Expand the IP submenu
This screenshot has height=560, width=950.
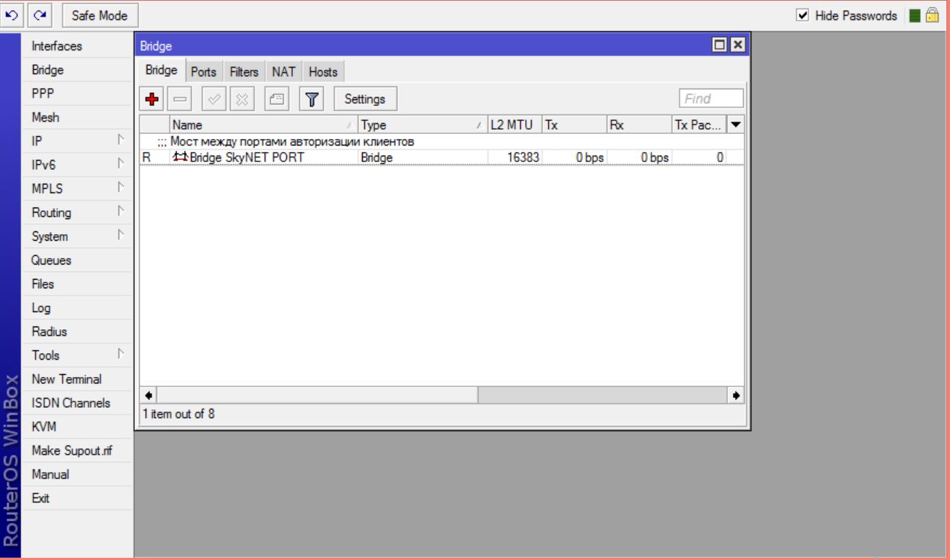(x=121, y=140)
